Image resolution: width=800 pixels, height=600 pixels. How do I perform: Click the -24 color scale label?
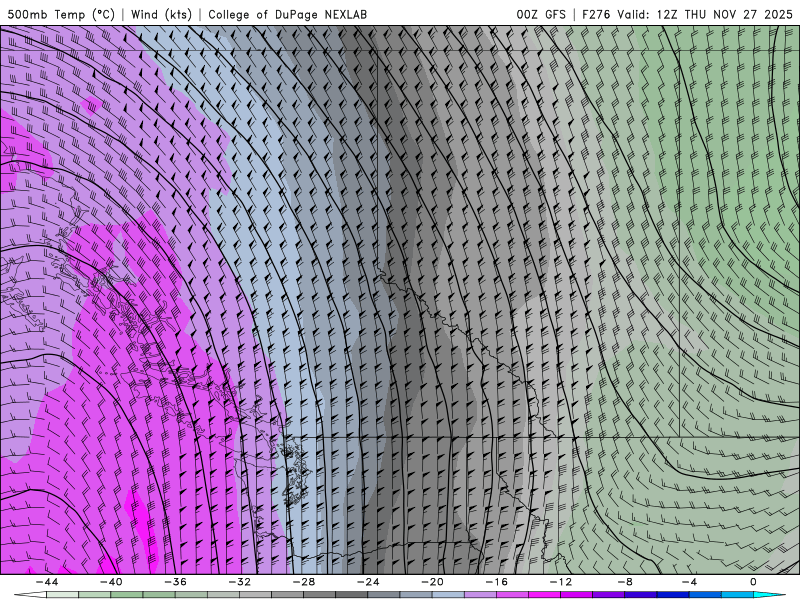368,582
